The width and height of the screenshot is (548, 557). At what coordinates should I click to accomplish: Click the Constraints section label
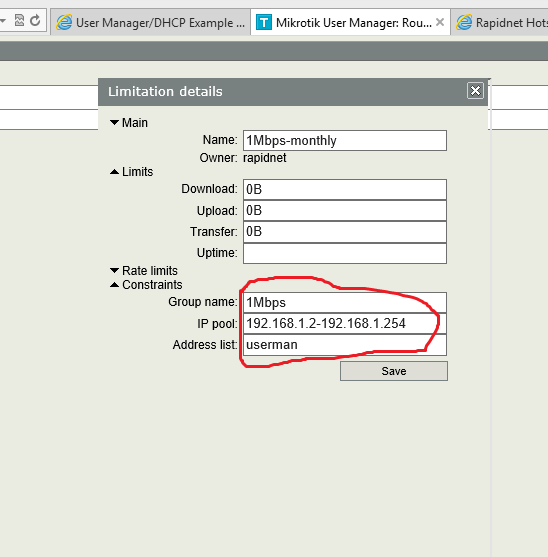152,285
